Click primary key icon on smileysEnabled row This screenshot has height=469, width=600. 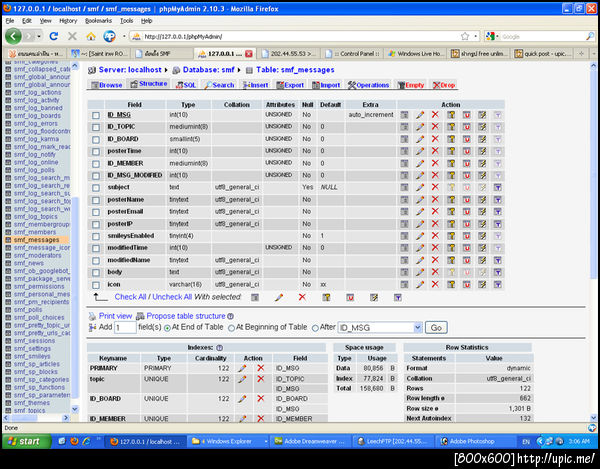[451, 236]
